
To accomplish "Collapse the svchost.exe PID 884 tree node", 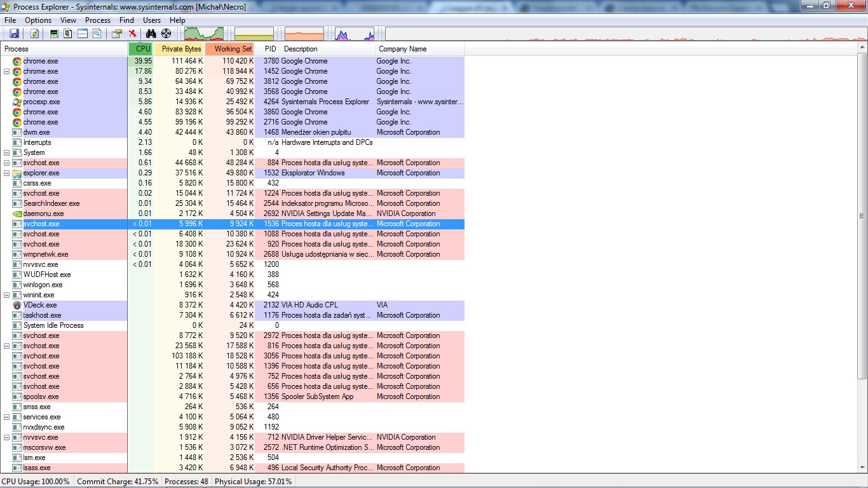I will 7,163.
